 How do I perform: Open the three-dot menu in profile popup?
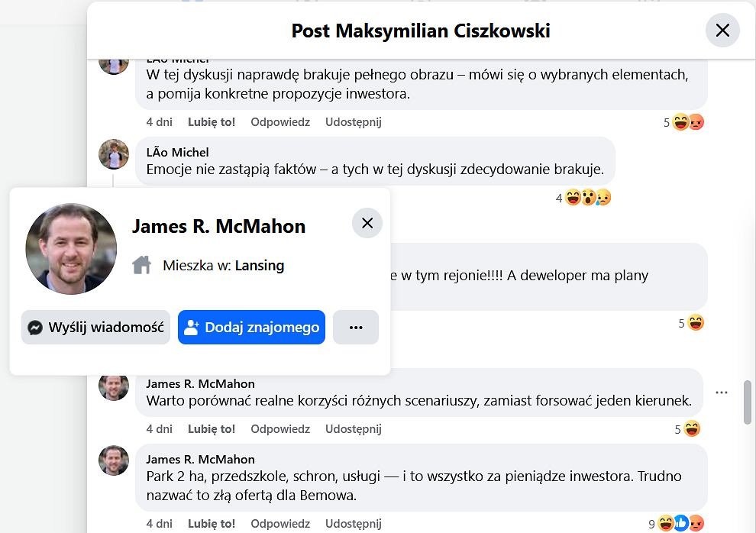point(356,328)
